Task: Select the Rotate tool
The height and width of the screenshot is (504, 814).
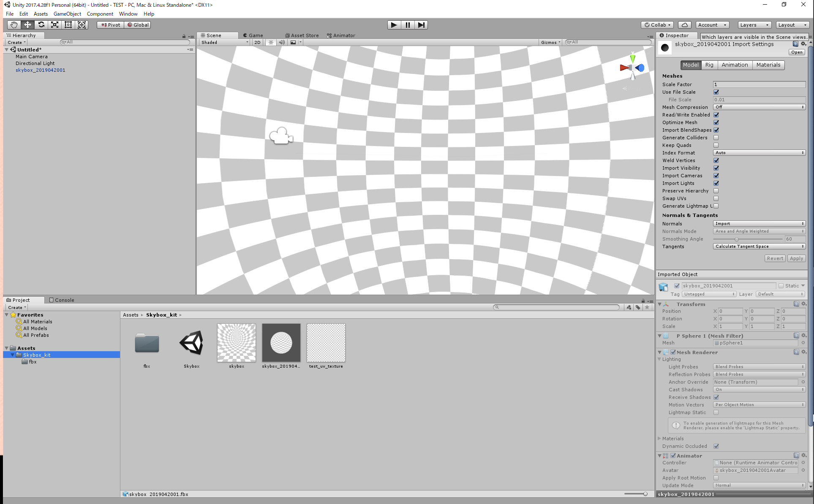Action: click(x=41, y=25)
